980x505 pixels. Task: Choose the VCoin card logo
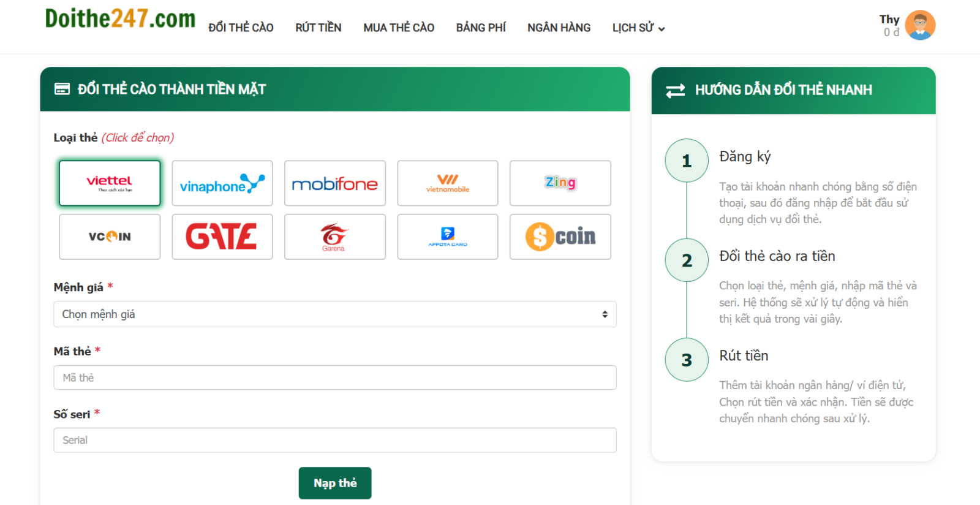110,237
